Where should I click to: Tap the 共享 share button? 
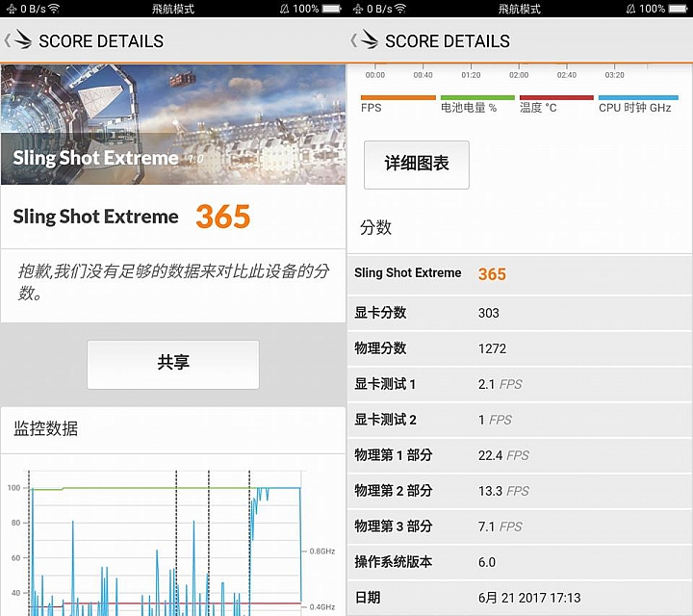pyautogui.click(x=173, y=365)
